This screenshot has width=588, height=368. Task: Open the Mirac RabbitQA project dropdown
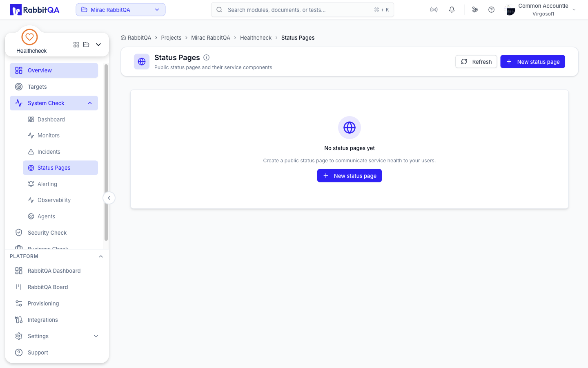coord(120,10)
